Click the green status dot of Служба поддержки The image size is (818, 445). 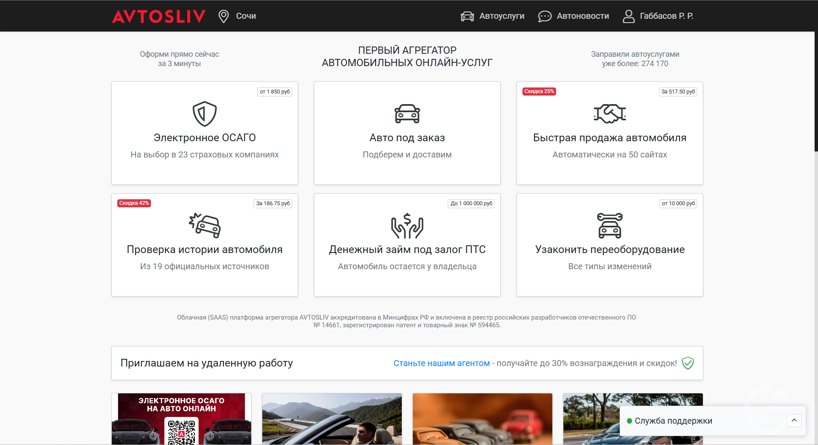tap(629, 421)
